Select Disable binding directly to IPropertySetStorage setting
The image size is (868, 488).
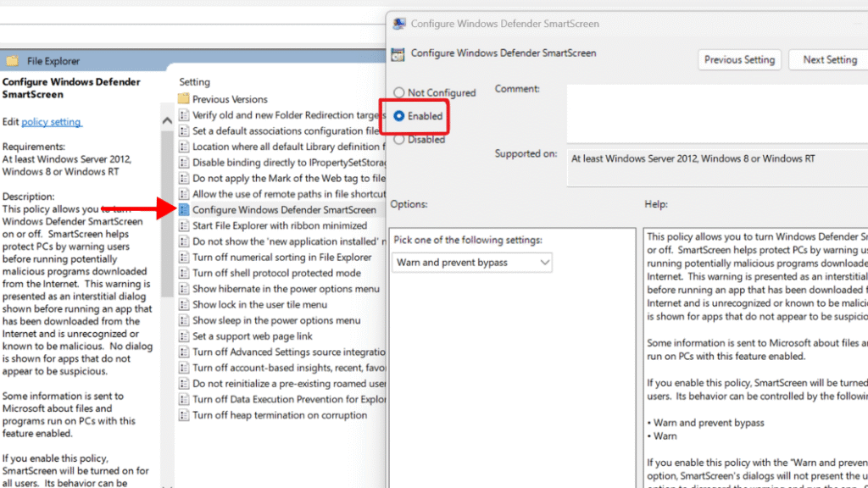288,163
